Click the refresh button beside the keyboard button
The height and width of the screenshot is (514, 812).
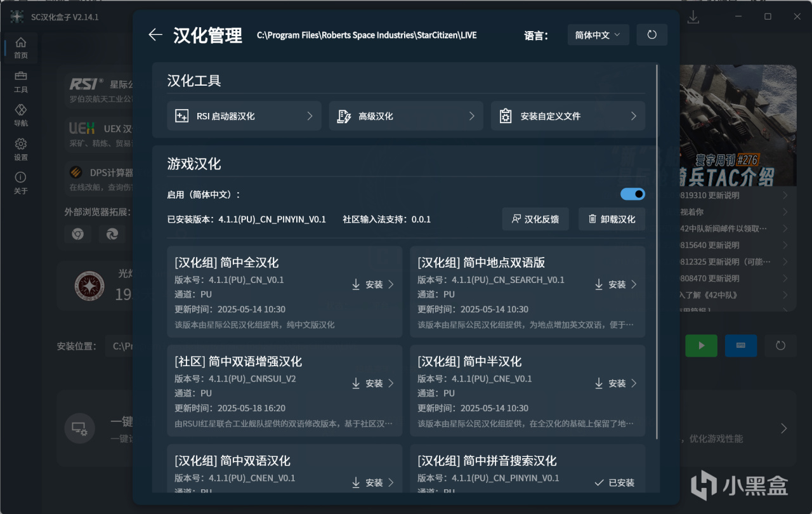pos(780,346)
